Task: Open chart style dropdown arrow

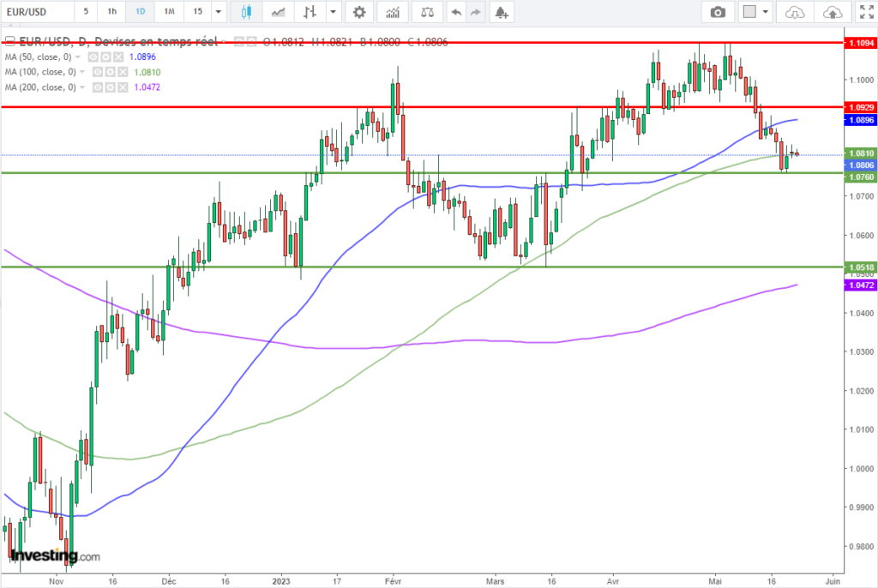Action: pyautogui.click(x=334, y=12)
